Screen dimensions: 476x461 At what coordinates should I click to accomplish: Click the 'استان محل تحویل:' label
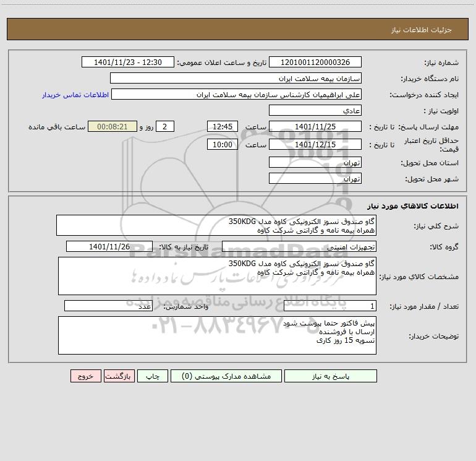point(430,163)
